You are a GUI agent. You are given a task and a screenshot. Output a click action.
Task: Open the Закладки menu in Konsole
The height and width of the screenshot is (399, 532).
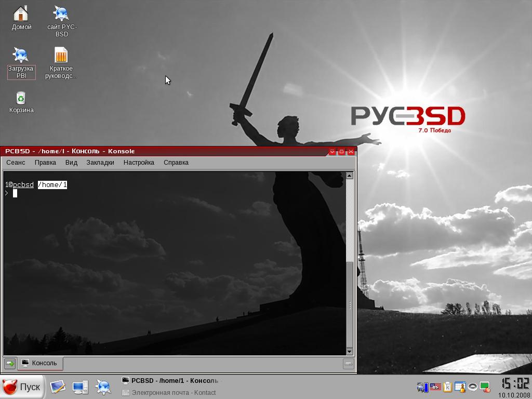click(100, 163)
